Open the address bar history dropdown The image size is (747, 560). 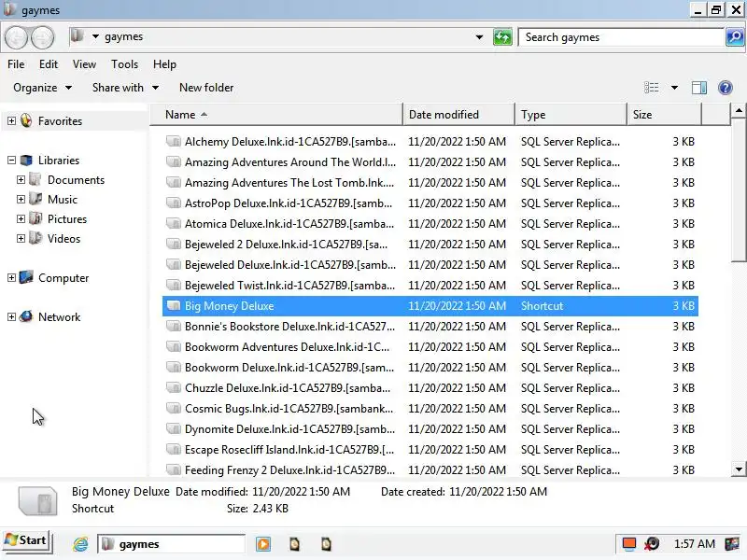479,37
